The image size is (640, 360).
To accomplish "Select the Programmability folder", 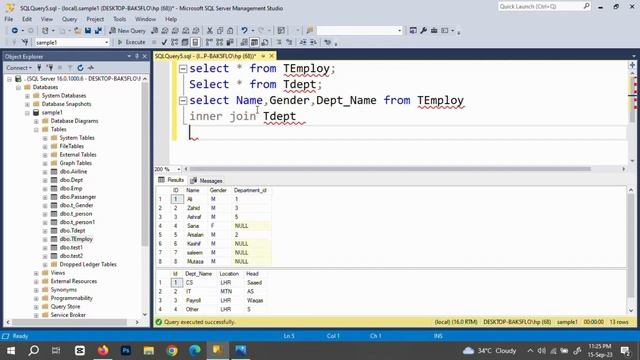I will tap(71, 298).
